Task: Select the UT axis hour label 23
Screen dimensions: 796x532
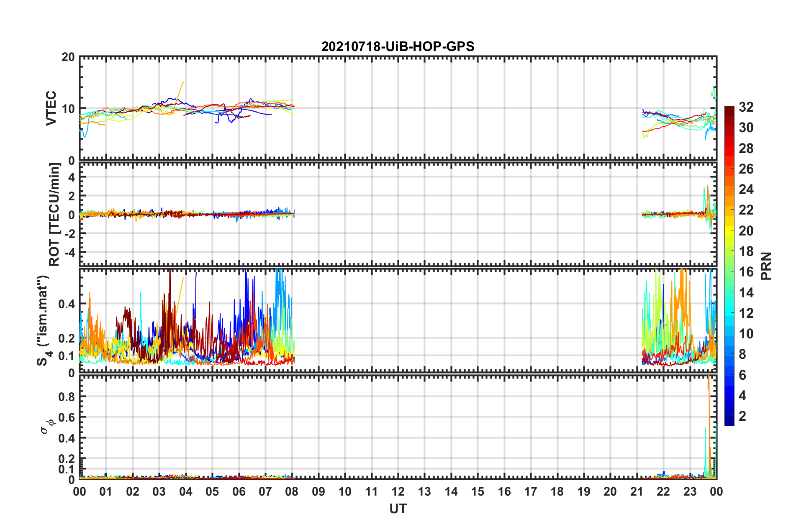Action: pyautogui.click(x=690, y=491)
